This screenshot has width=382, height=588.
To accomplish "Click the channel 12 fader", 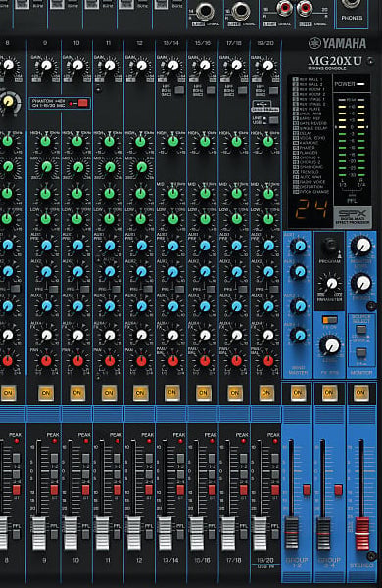I will (x=134, y=533).
